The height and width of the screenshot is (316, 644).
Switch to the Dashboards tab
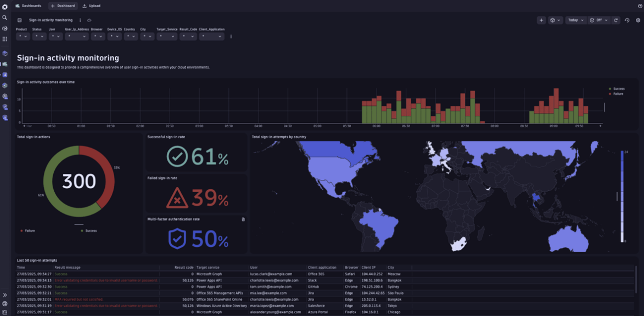[x=31, y=6]
